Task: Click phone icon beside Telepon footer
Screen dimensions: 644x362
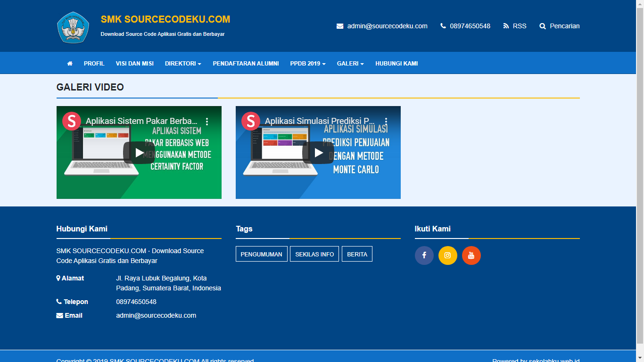Action: [59, 302]
